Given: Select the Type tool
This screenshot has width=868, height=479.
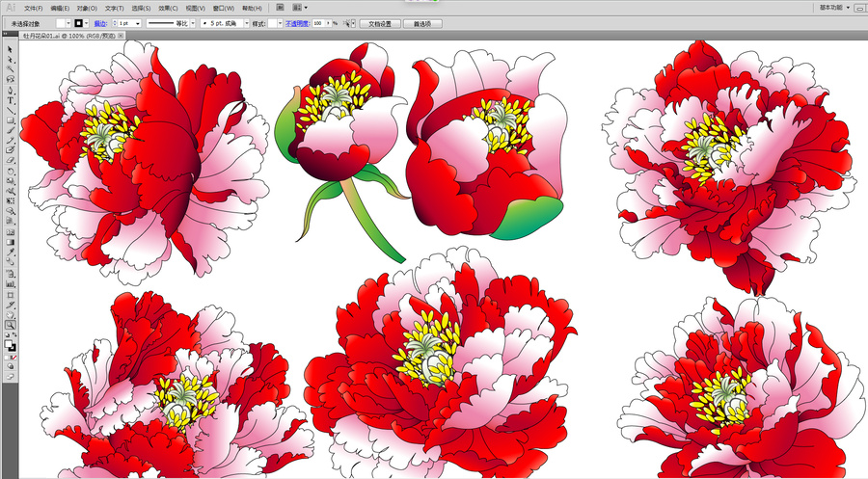Looking at the screenshot, I should [x=10, y=100].
